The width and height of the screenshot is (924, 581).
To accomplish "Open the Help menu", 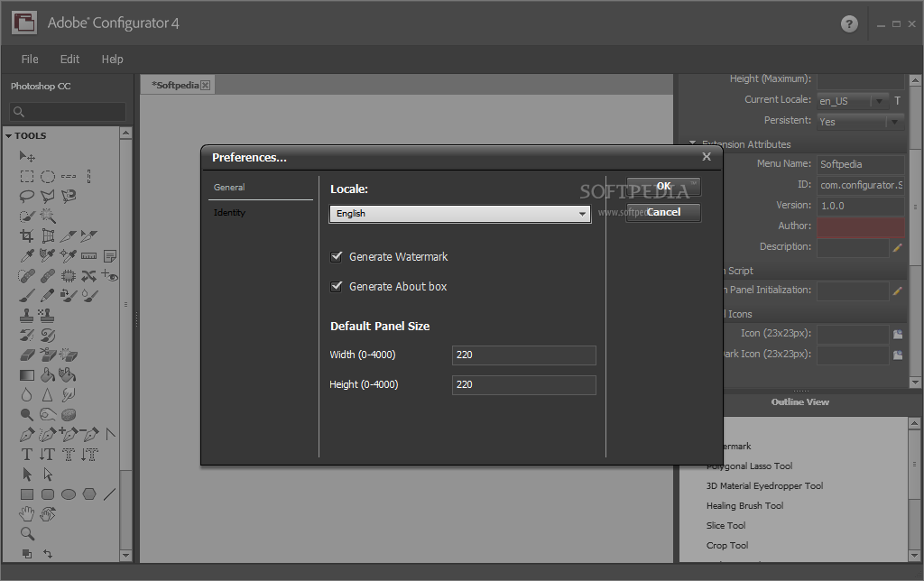I will pyautogui.click(x=112, y=59).
